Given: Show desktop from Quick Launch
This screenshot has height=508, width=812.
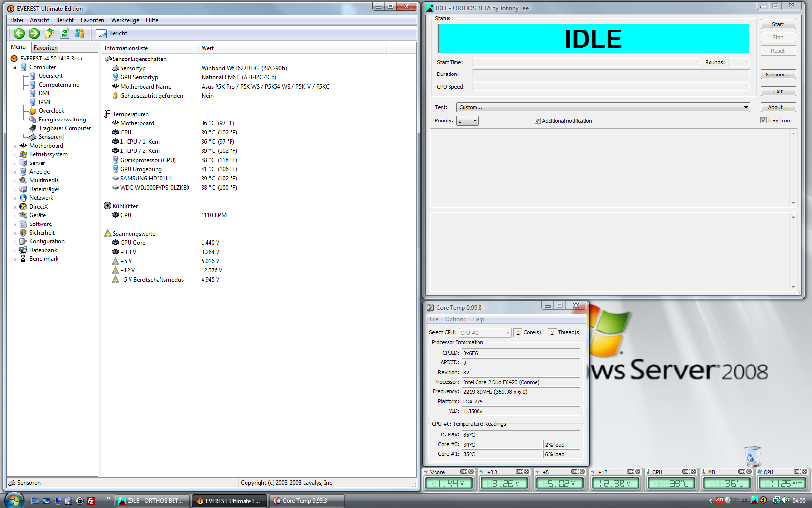Looking at the screenshot, I should 35,501.
